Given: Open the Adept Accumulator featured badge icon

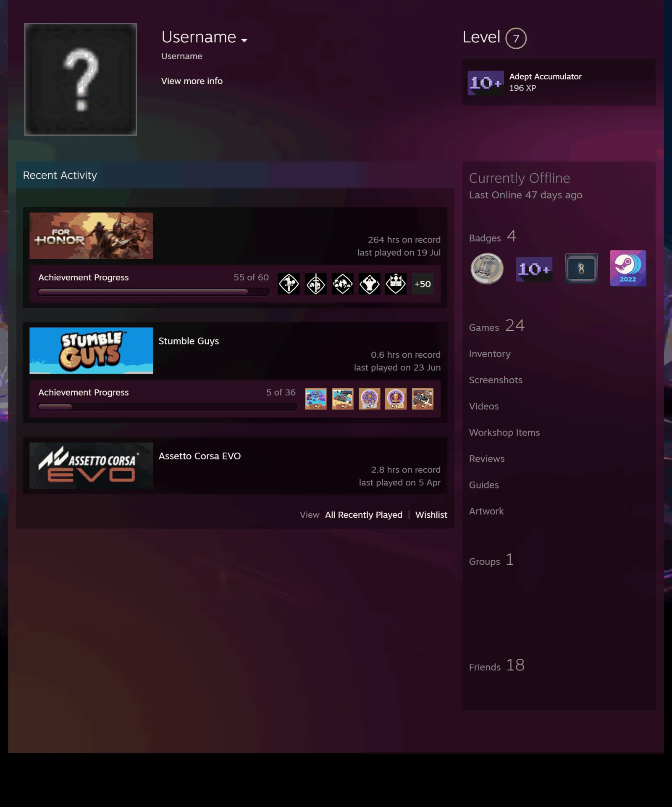Looking at the screenshot, I should [486, 82].
